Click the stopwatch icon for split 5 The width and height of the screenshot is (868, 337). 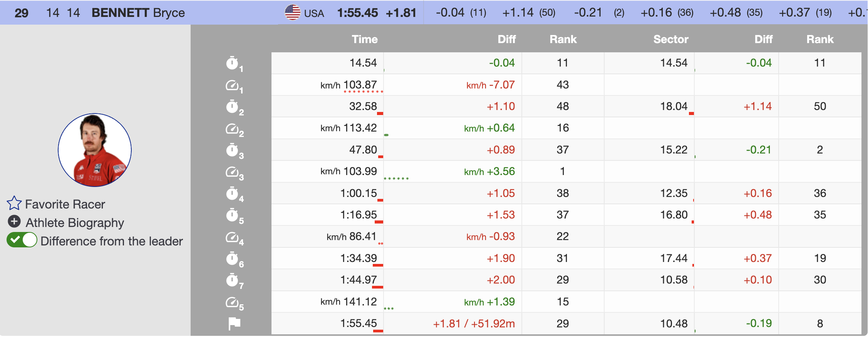coord(232,215)
